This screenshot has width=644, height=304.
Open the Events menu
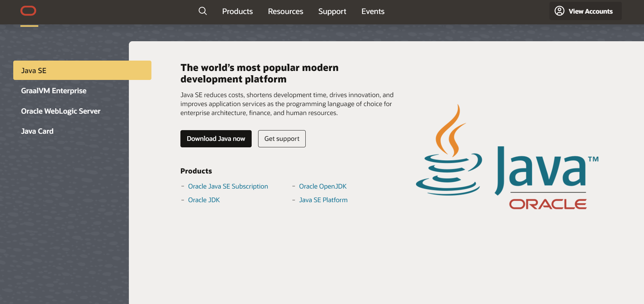click(x=373, y=11)
